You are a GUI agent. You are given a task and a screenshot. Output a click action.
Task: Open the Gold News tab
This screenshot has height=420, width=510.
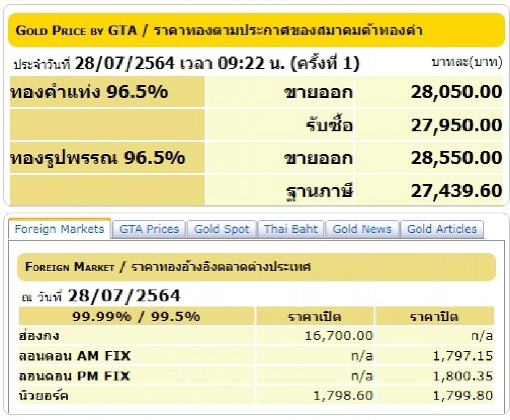[362, 229]
